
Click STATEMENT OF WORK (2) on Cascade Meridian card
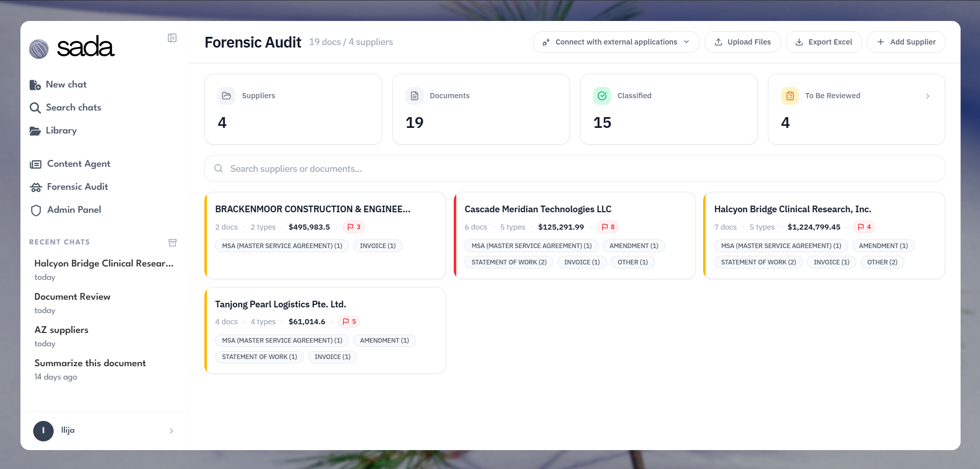click(509, 262)
